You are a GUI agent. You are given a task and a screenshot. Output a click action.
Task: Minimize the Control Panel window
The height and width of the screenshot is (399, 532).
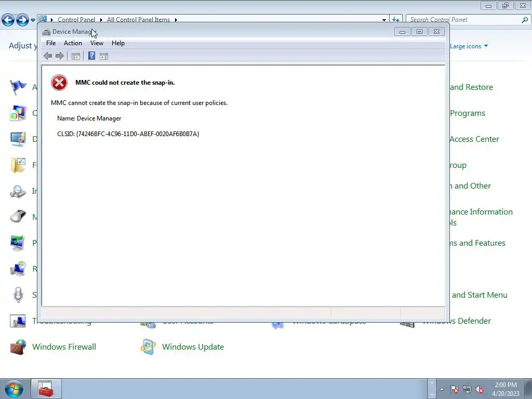click(x=488, y=6)
